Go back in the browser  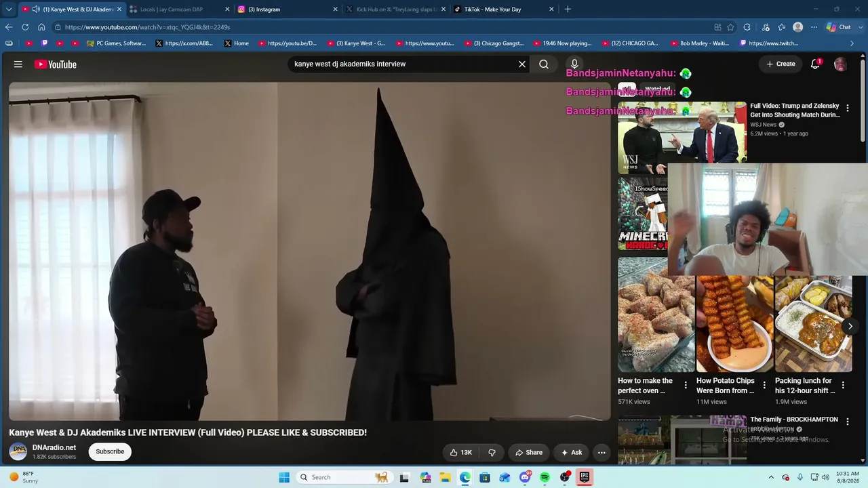tap(9, 27)
